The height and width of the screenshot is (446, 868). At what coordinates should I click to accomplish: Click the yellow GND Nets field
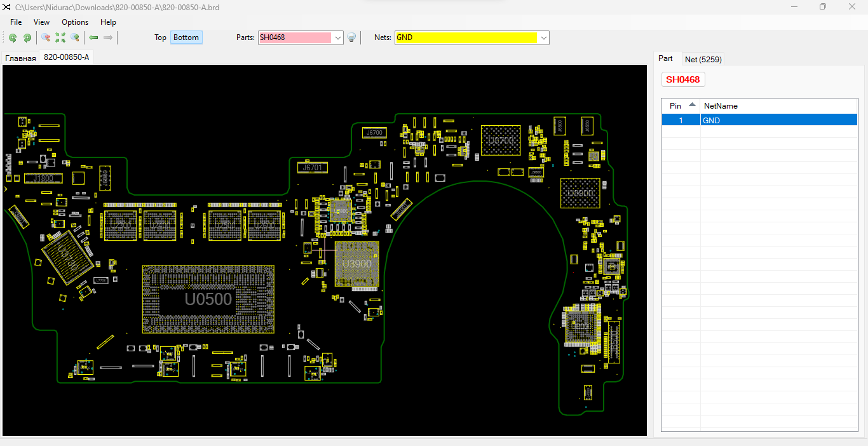(x=466, y=37)
